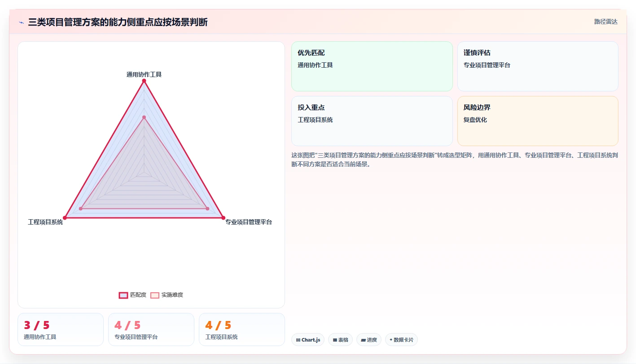The height and width of the screenshot is (364, 636).
Task: Open the 优先匹配 card
Action: point(372,66)
